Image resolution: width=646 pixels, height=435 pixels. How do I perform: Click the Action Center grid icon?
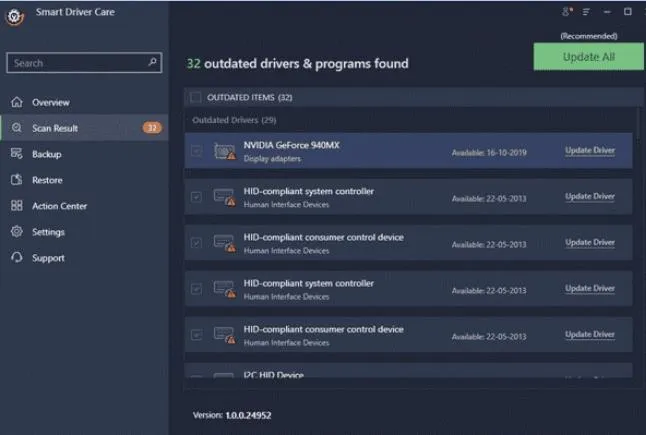[16, 206]
